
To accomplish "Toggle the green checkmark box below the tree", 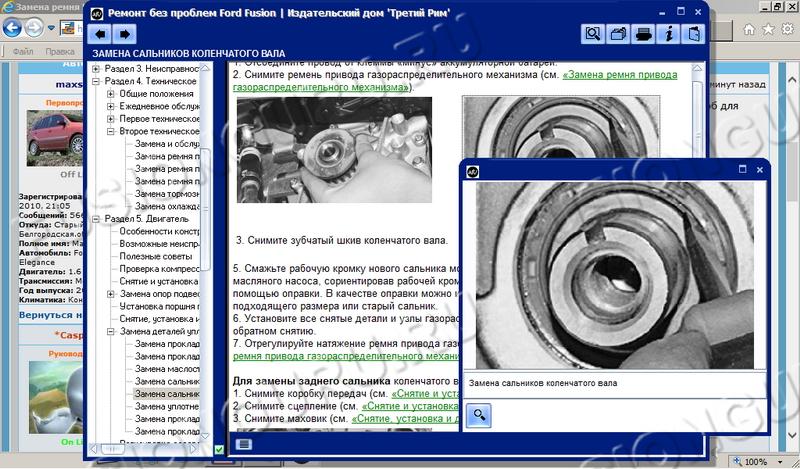I will 219,450.
